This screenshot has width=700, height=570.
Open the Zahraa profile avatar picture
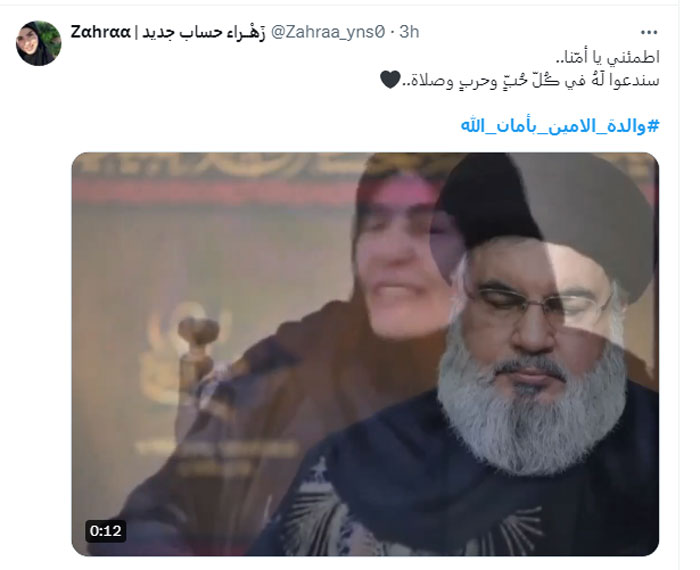point(38,43)
